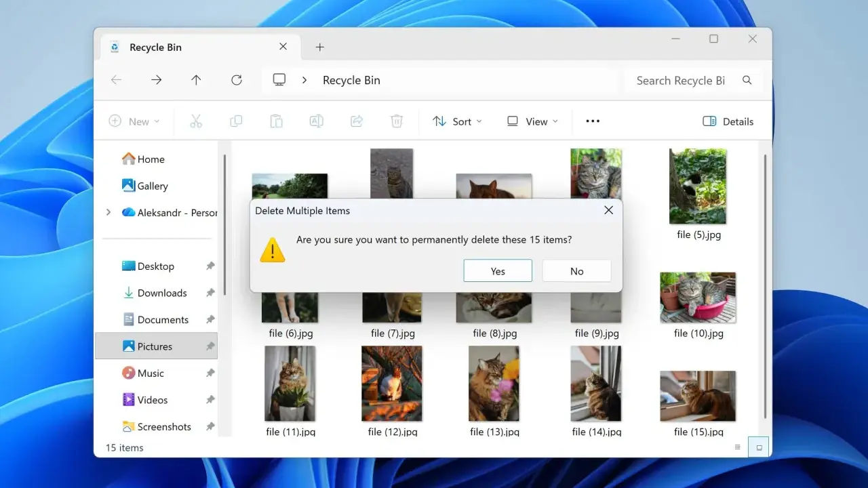Open the View dropdown menu
The width and height of the screenshot is (868, 488).
pos(532,121)
